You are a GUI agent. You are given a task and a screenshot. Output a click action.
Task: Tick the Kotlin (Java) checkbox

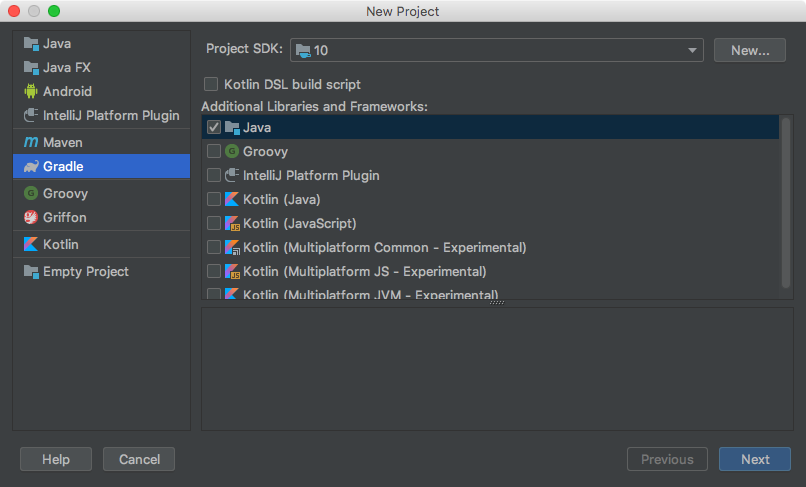click(x=213, y=200)
